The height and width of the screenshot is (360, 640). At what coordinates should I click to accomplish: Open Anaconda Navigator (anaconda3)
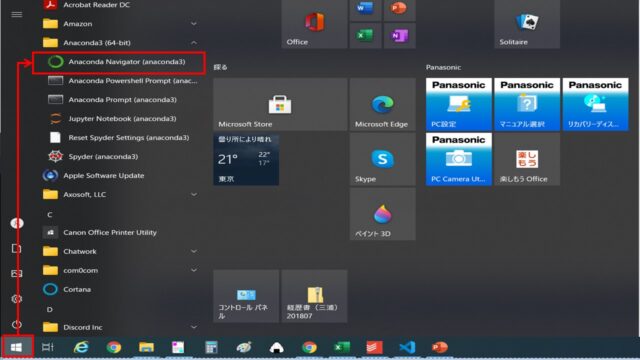119,62
